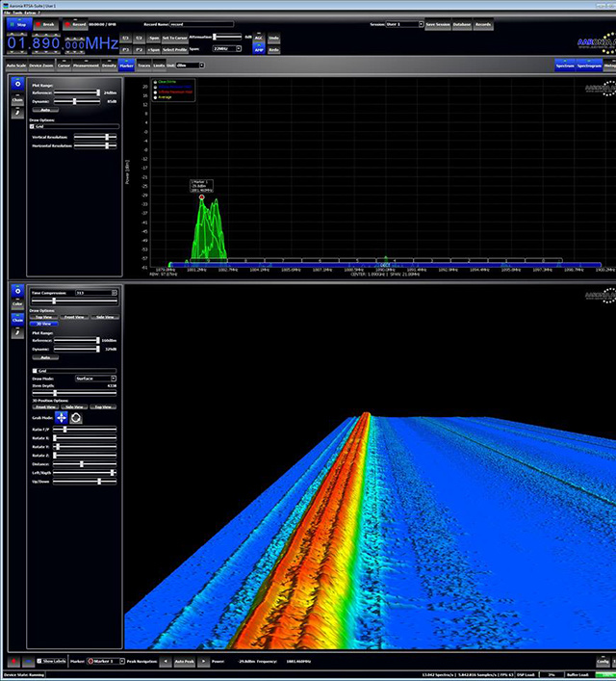This screenshot has width=616, height=681.
Task: Open the spectrogram Color tab
Action: coord(17,303)
